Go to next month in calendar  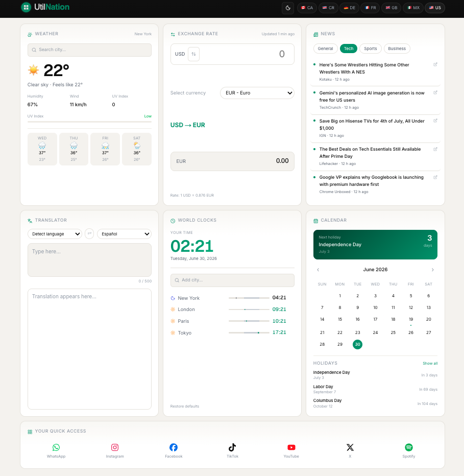[x=432, y=270]
